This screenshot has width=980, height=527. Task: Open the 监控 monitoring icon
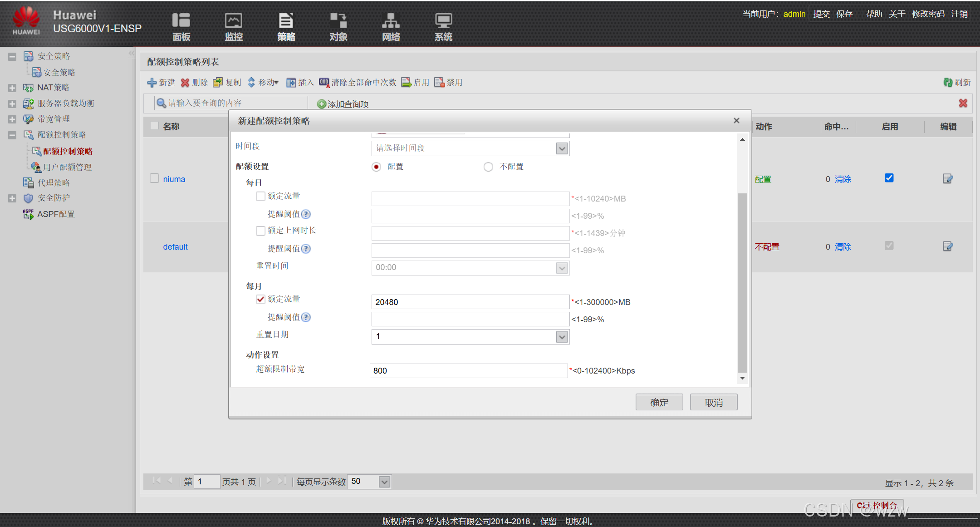coord(234,21)
